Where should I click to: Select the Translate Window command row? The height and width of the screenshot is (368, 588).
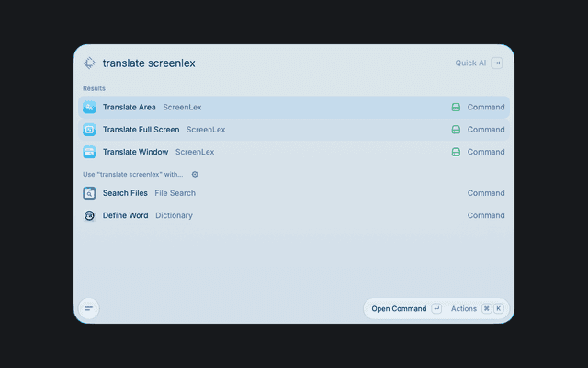[294, 152]
